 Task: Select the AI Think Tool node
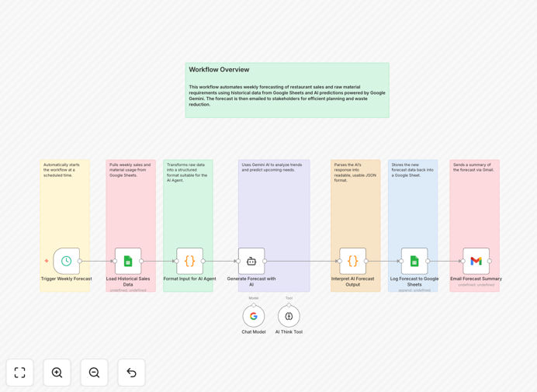[x=289, y=316]
